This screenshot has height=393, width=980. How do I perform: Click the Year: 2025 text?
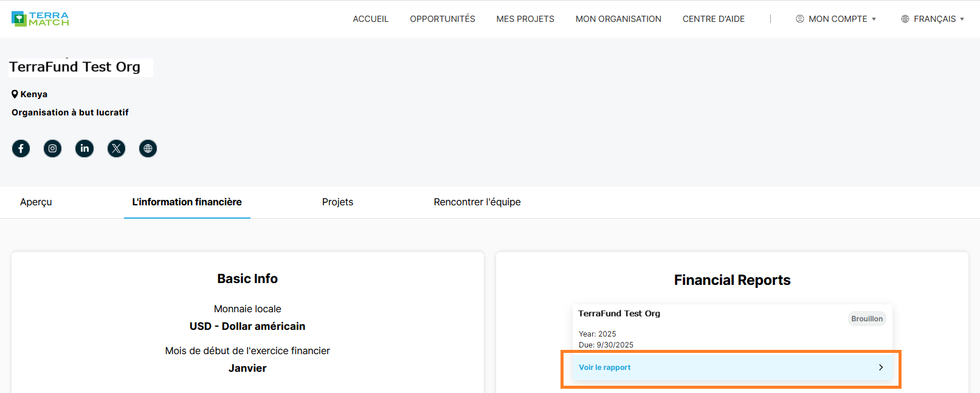(x=598, y=334)
